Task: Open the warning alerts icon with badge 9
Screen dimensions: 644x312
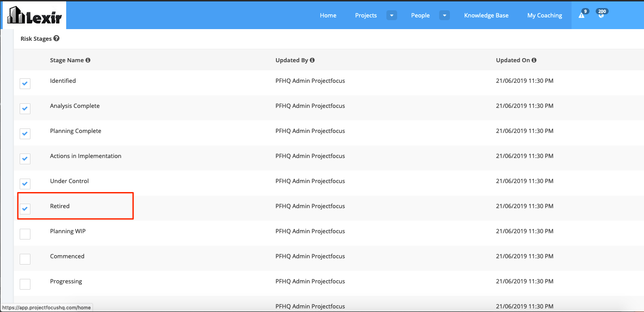Action: [582, 15]
